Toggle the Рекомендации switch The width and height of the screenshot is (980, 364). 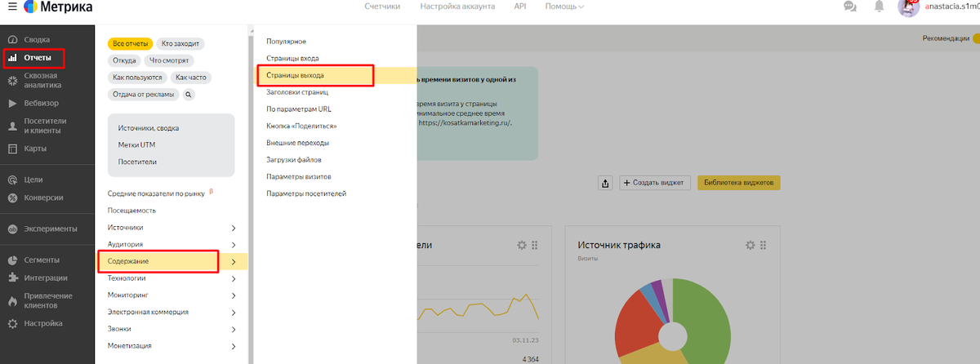(975, 38)
